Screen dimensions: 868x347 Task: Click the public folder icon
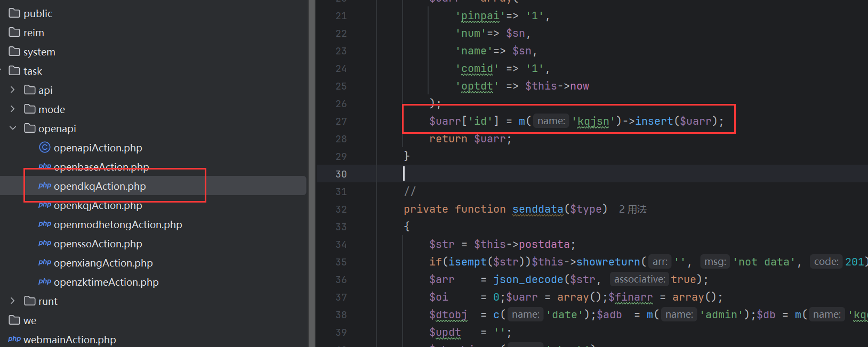[x=14, y=13]
